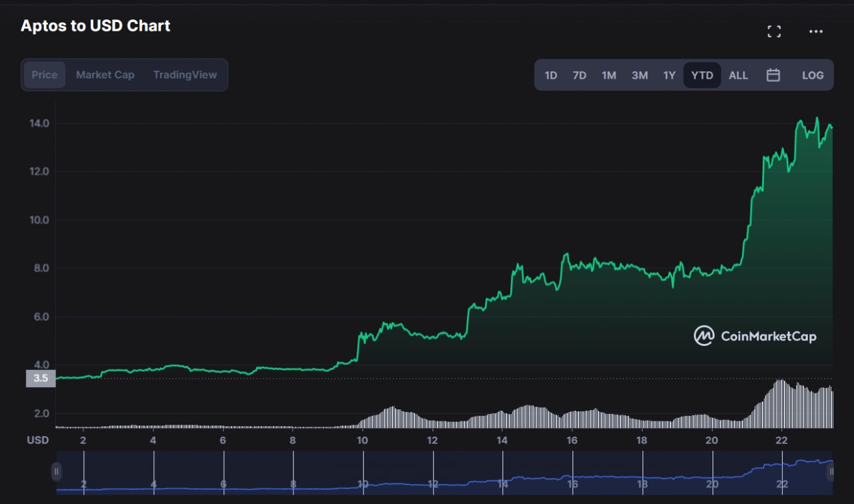Image resolution: width=854 pixels, height=504 pixels.
Task: Switch to the Price tab
Action: (x=45, y=75)
